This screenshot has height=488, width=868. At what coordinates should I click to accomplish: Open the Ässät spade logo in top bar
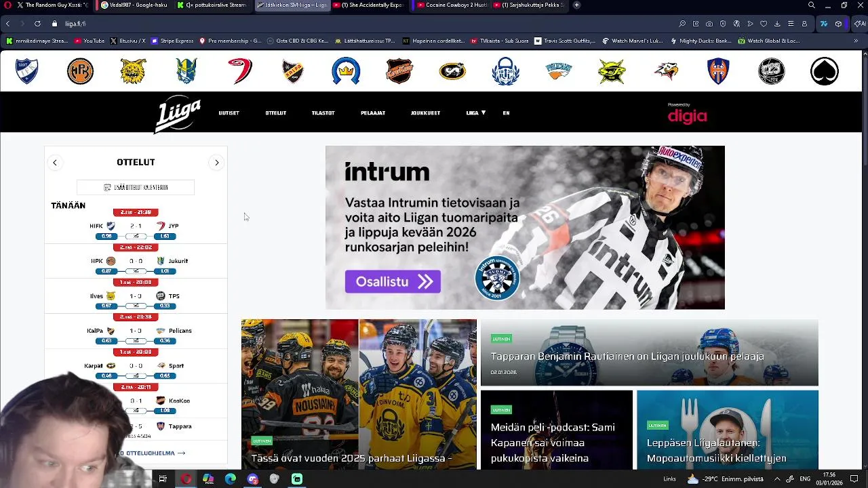coord(825,71)
